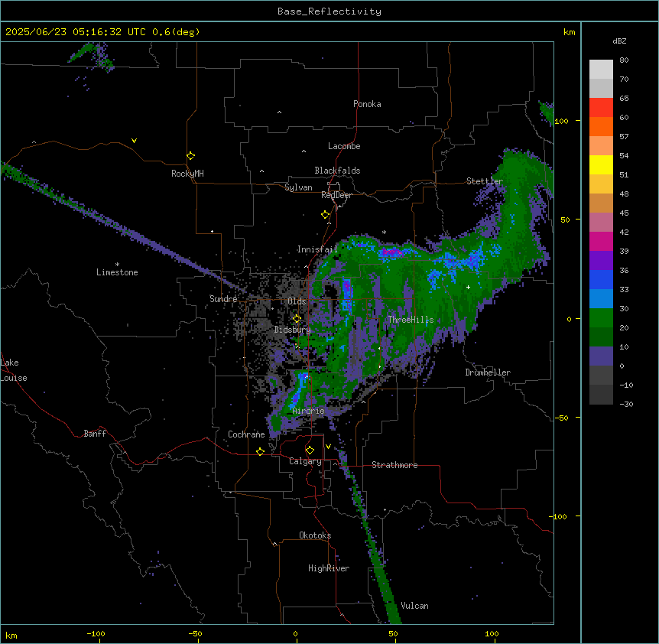Click the Lake Louise label

[x=14, y=370]
